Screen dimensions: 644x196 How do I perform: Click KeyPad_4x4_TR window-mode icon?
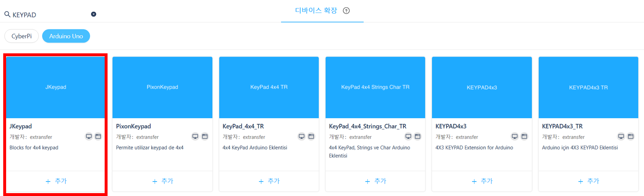click(311, 137)
